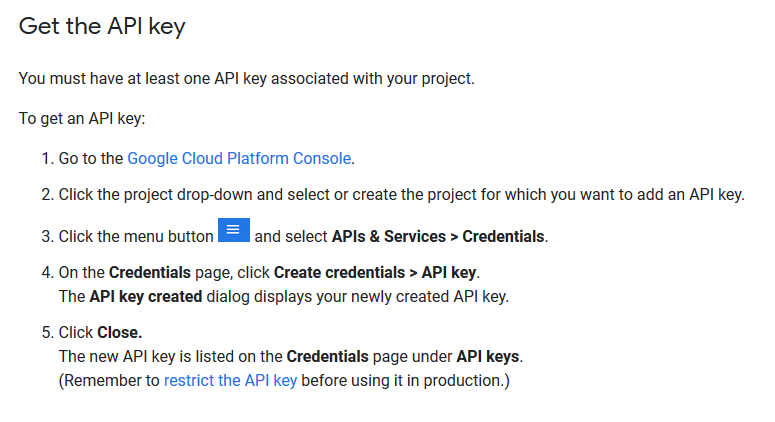Click the "Go to the" text in step 1
Screen dimensions: 775x422
click(91, 158)
